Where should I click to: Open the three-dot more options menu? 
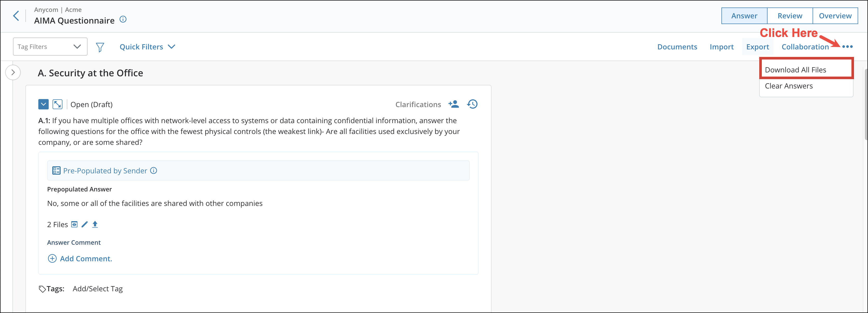848,47
